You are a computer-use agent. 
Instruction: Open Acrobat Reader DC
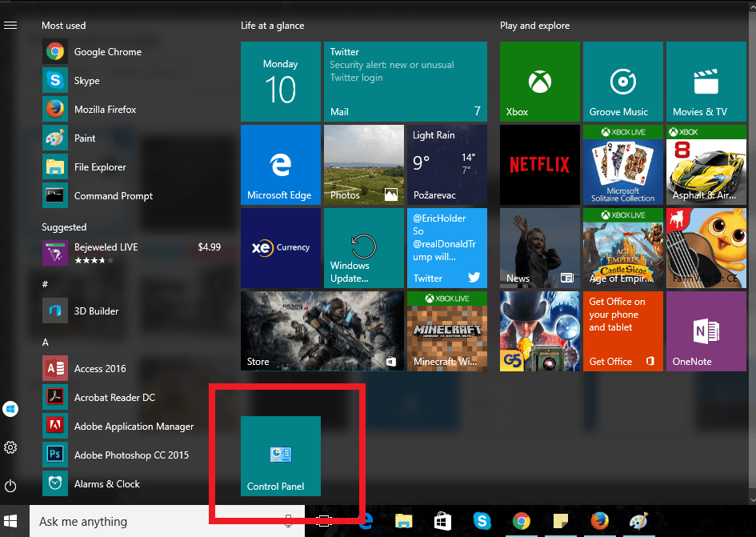(x=130, y=397)
